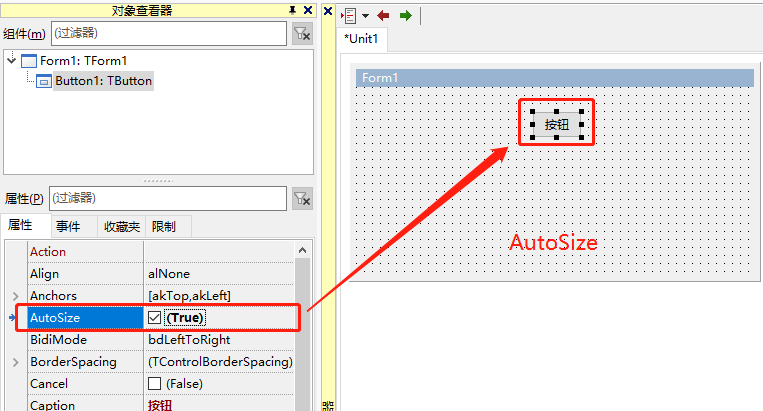This screenshot has width=763, height=411.
Task: Select Button1: TButton in component tree
Action: pyautogui.click(x=103, y=81)
